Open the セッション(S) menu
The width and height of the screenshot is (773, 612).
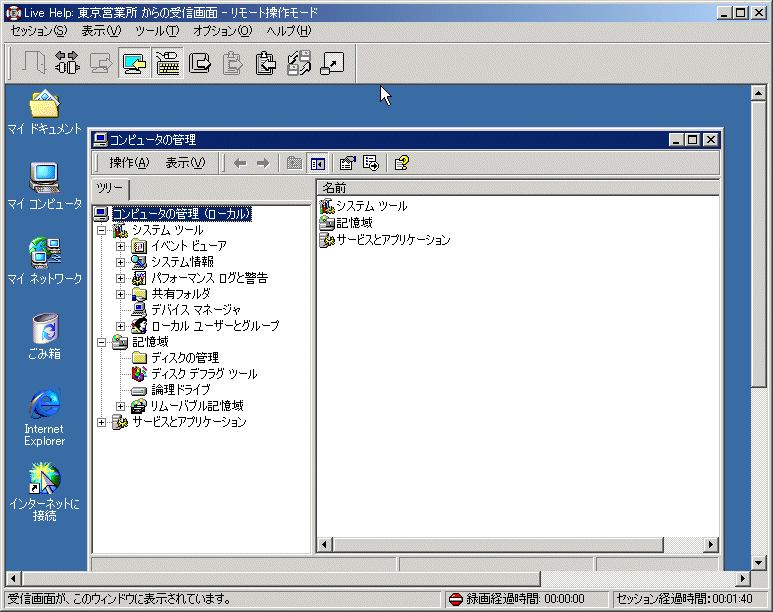pyautogui.click(x=38, y=31)
